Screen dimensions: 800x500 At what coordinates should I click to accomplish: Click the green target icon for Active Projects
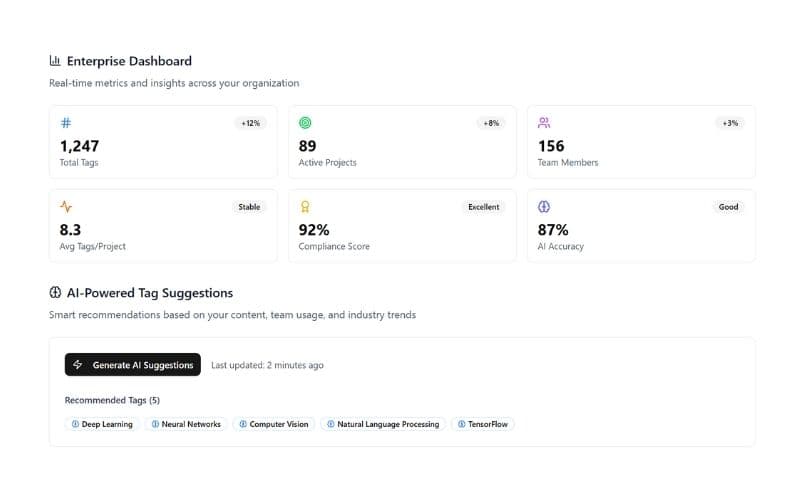305,123
